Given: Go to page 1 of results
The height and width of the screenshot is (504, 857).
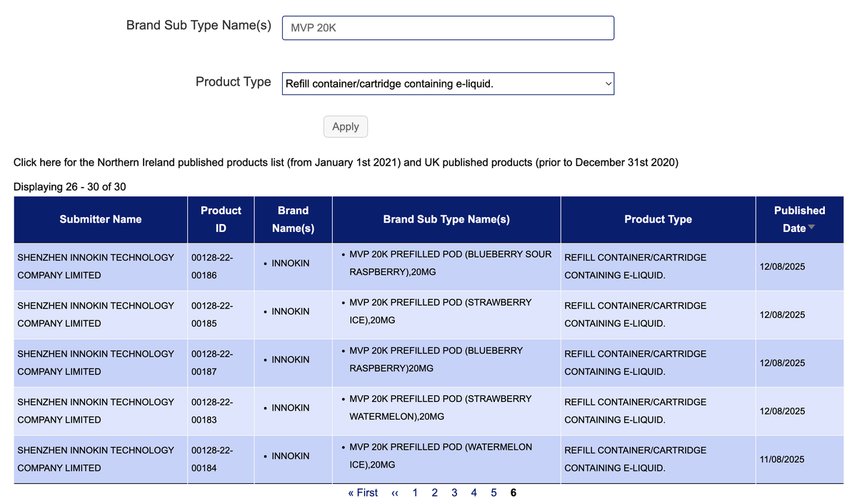Looking at the screenshot, I should 416,493.
